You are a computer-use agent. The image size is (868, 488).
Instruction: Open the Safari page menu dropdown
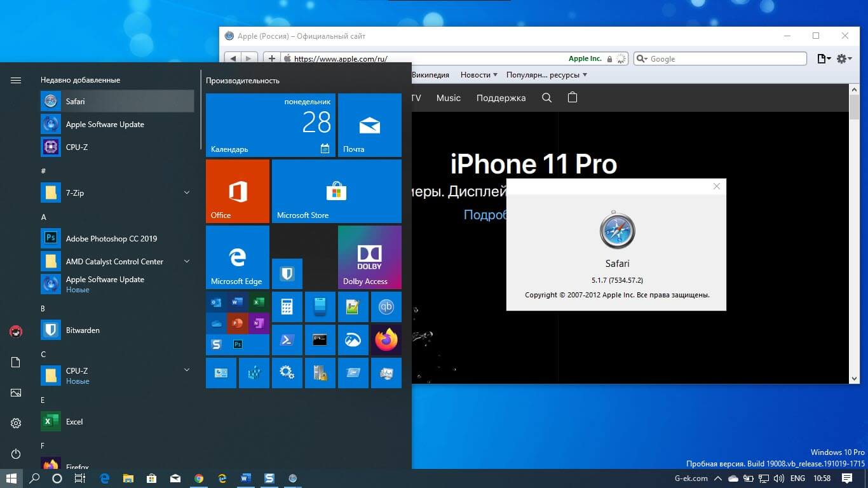point(824,58)
